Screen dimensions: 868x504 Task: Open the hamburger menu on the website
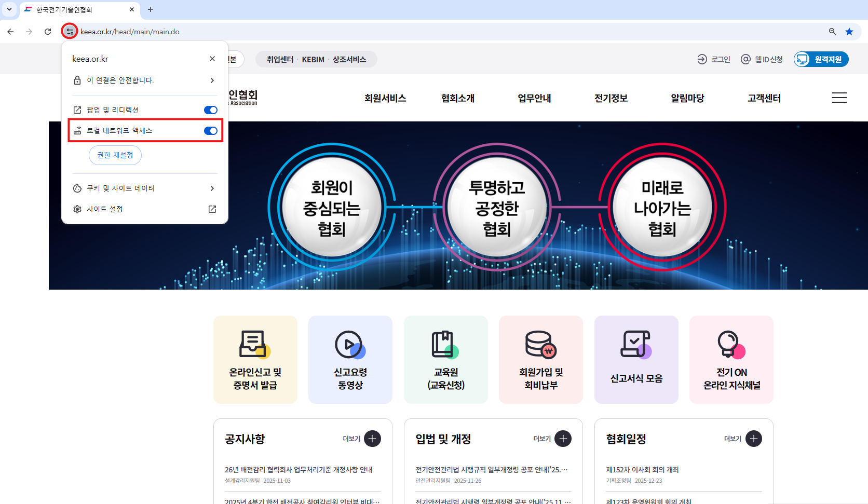click(x=839, y=98)
